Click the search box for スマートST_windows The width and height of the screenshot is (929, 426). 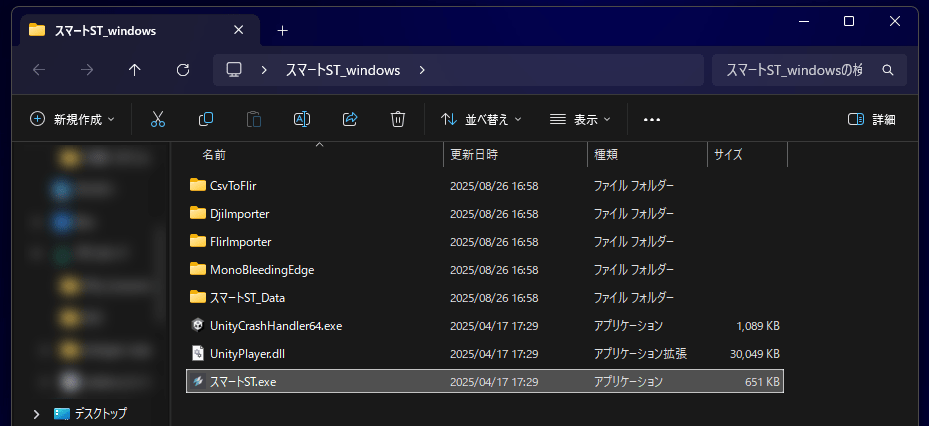(x=800, y=70)
